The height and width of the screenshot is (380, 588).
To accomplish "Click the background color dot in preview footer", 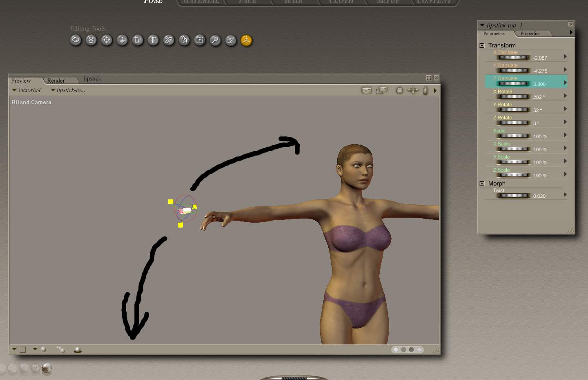I will coord(403,350).
